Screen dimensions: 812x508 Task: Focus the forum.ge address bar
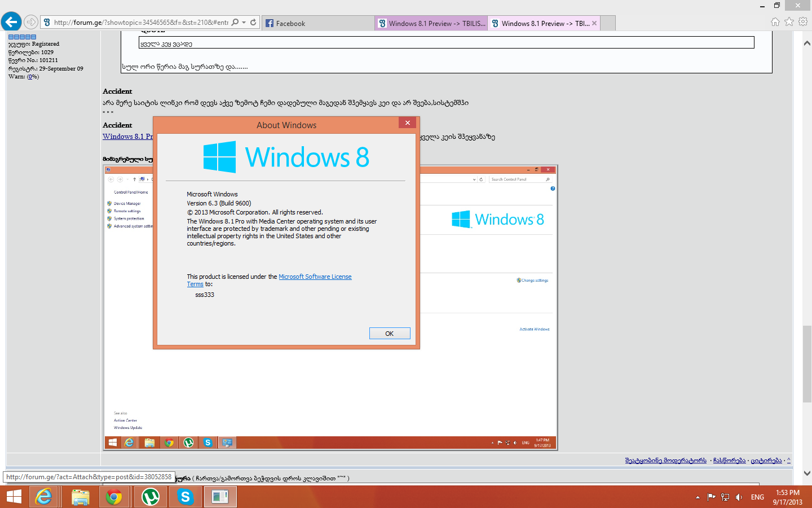(140, 23)
